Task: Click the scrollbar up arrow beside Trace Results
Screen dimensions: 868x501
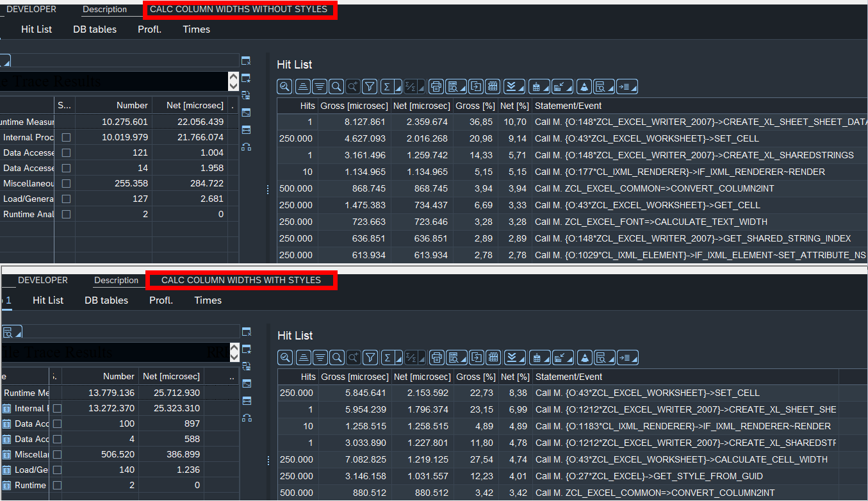Action: click(x=234, y=76)
